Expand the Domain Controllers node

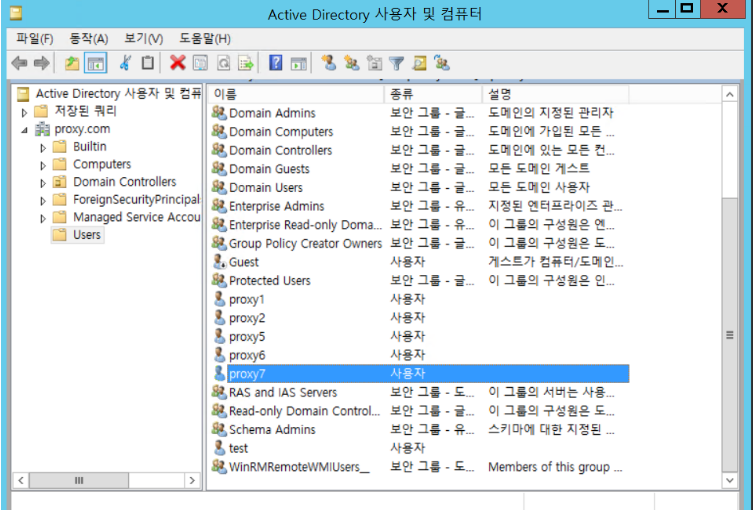[x=43, y=183]
